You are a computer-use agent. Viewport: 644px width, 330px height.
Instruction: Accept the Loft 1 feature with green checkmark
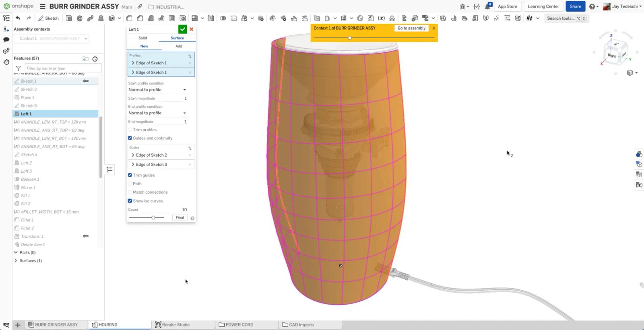click(x=182, y=29)
